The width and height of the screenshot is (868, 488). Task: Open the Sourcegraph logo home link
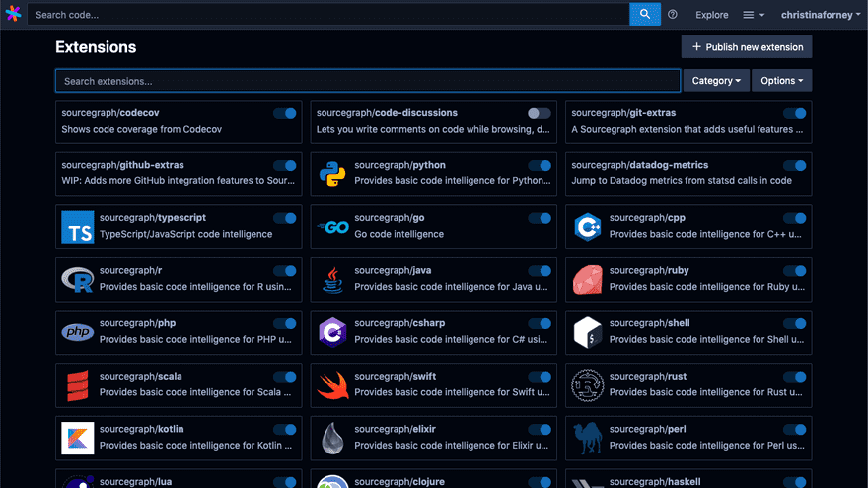click(x=13, y=14)
